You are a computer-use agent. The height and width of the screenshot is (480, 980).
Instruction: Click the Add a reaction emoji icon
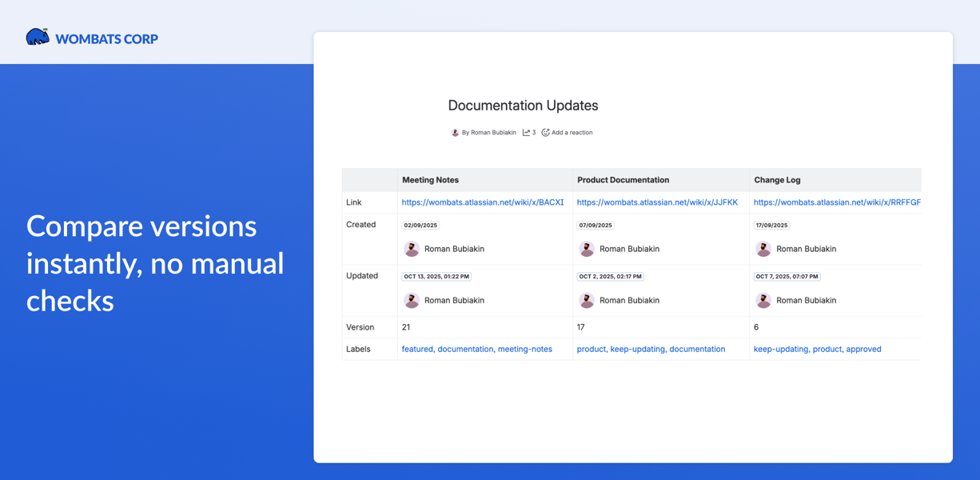(x=545, y=133)
